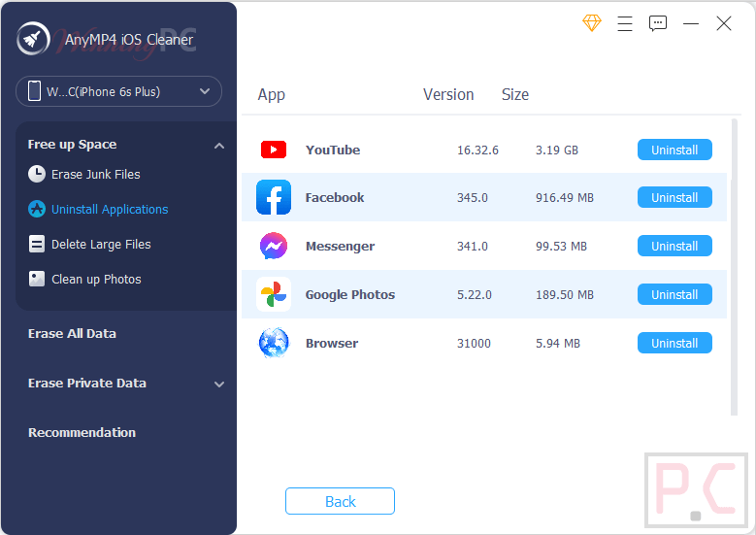The height and width of the screenshot is (535, 756).
Task: Select Uninstall Applications in sidebar
Action: click(110, 210)
